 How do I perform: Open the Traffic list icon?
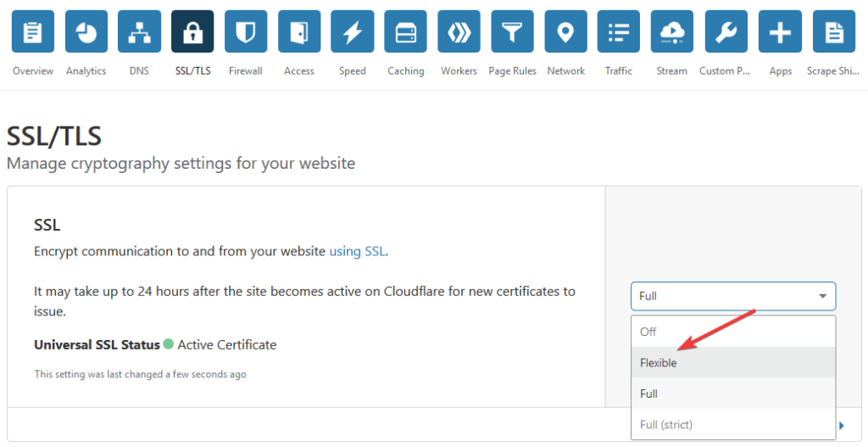click(x=618, y=31)
